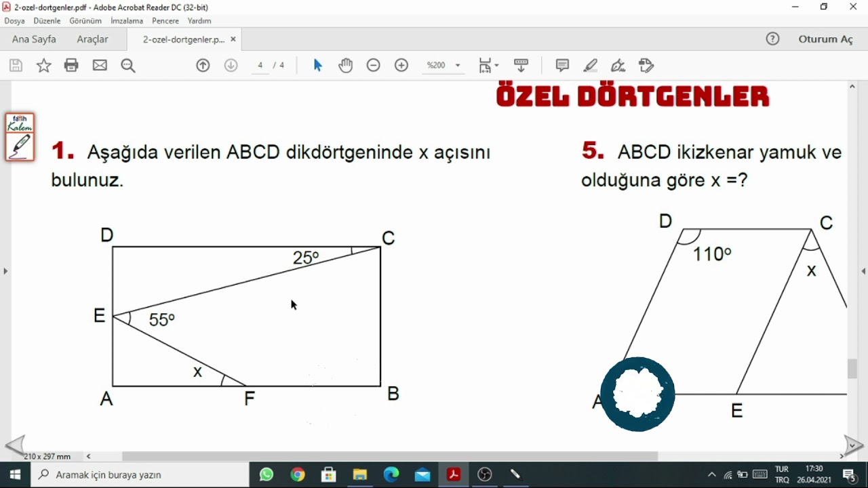Click the vertical scrollbar up arrow
Screen dimensions: 868x488
852,87
